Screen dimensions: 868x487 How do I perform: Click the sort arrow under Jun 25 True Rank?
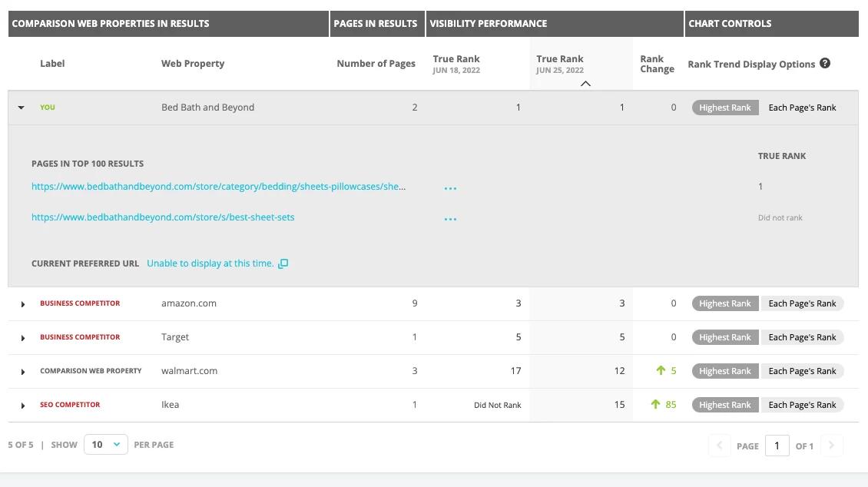click(585, 83)
